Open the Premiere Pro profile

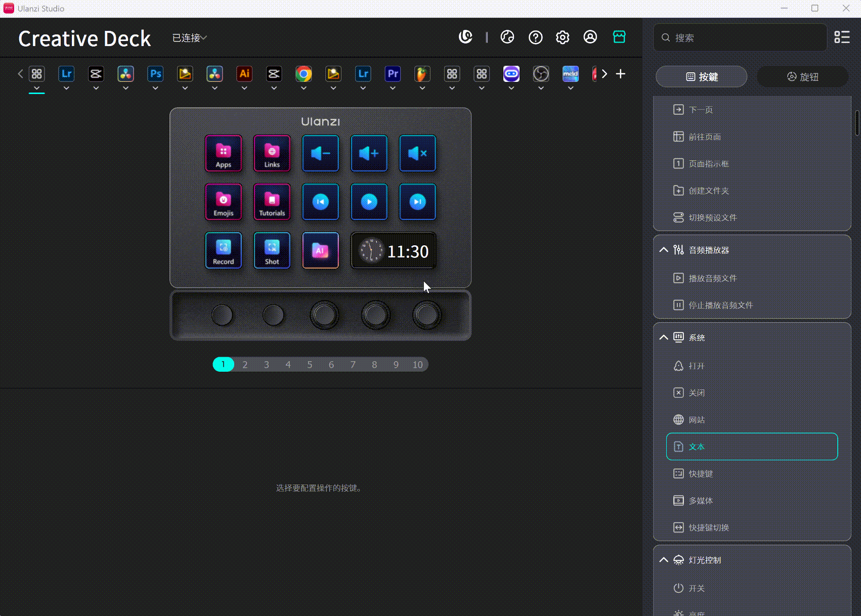click(x=393, y=74)
